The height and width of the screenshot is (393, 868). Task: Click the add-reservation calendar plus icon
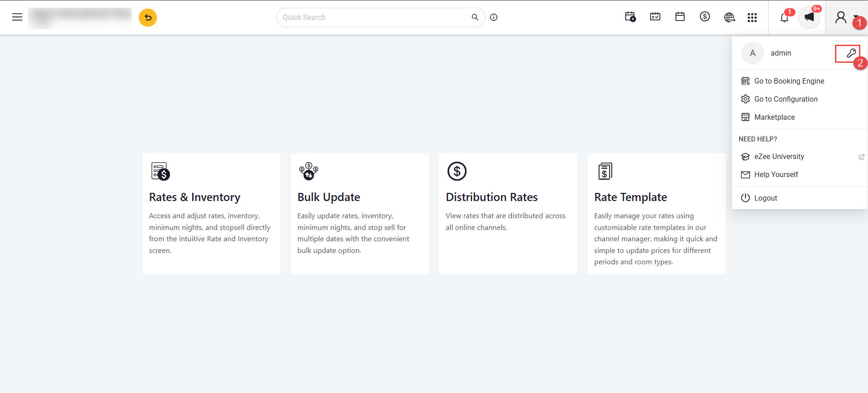coord(630,17)
